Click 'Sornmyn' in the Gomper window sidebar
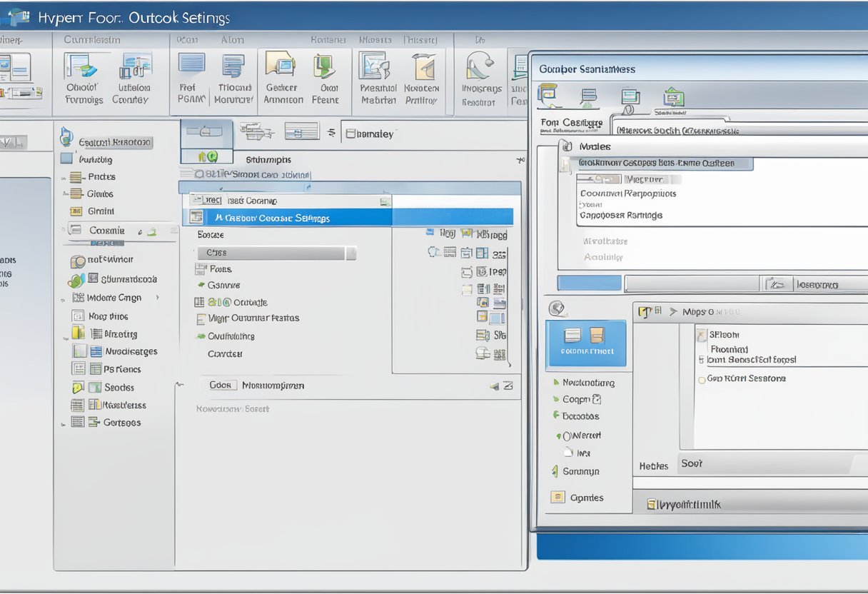Image resolution: width=868 pixels, height=594 pixels. (581, 471)
